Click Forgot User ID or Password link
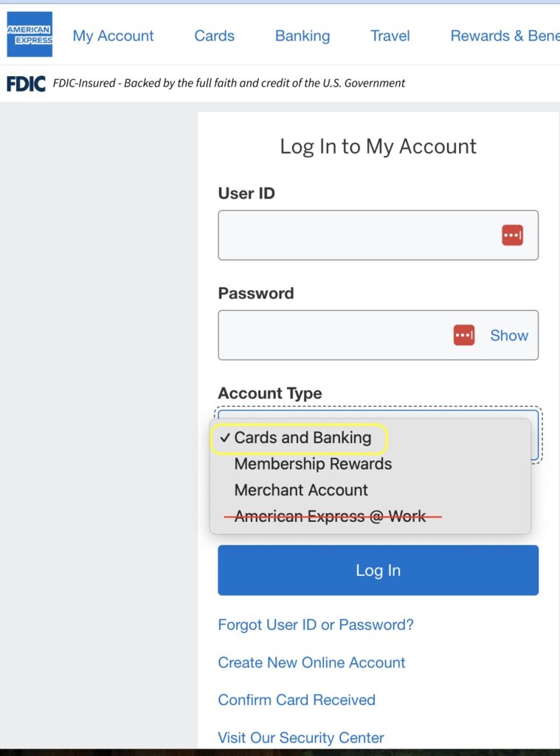Image resolution: width=560 pixels, height=756 pixels. tap(316, 625)
